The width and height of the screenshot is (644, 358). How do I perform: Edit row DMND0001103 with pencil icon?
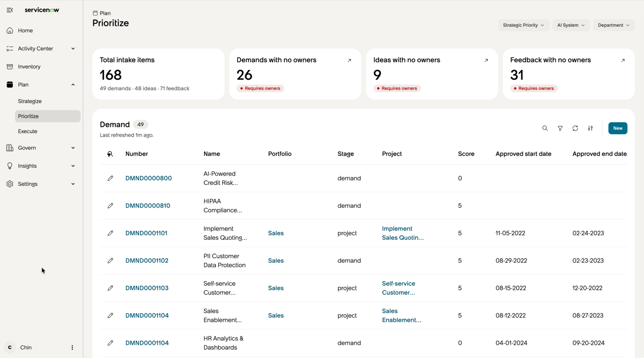[110, 288]
